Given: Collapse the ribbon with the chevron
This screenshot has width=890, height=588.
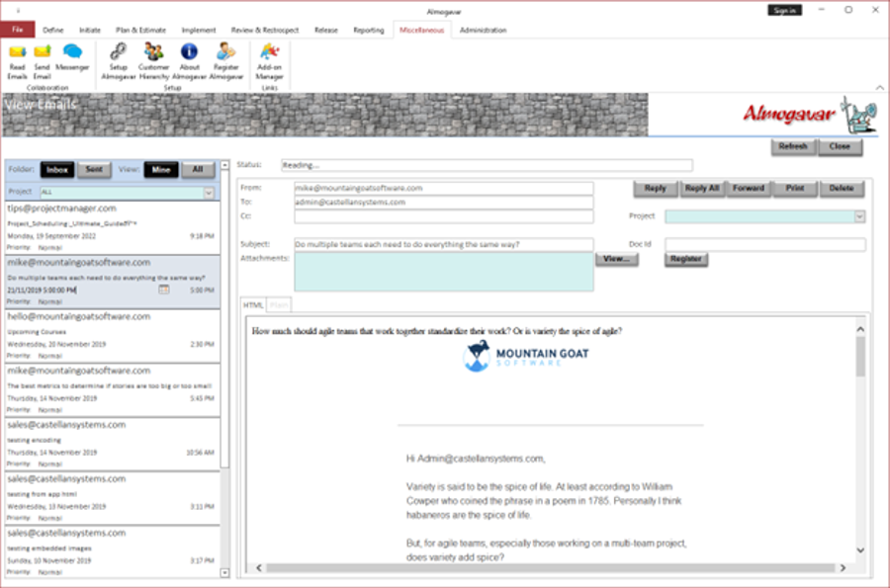Looking at the screenshot, I should coord(879,87).
